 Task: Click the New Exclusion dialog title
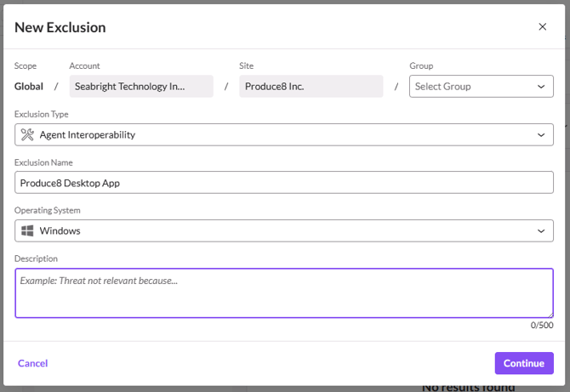tap(60, 27)
